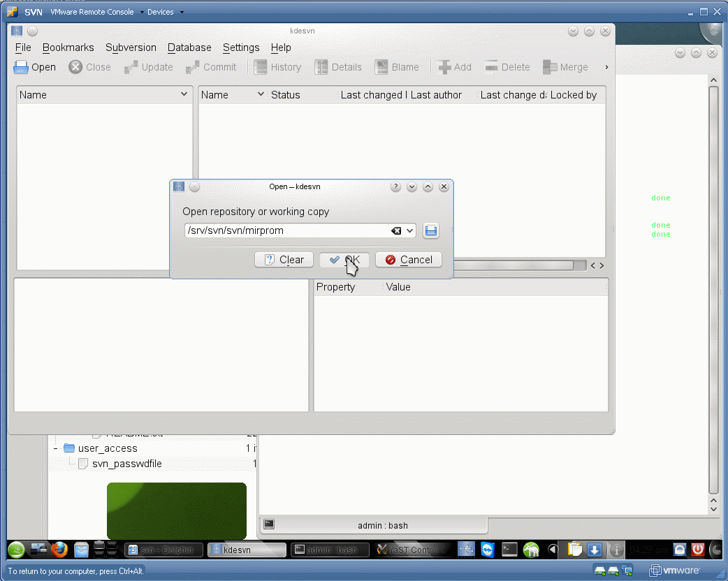
Task: Open the Bookmarks menu
Action: click(68, 47)
